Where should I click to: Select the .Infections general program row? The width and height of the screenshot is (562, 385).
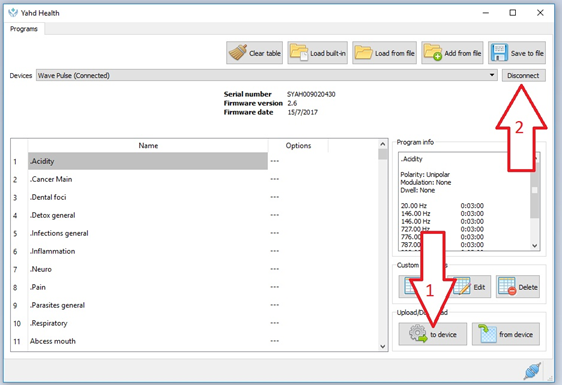[148, 233]
